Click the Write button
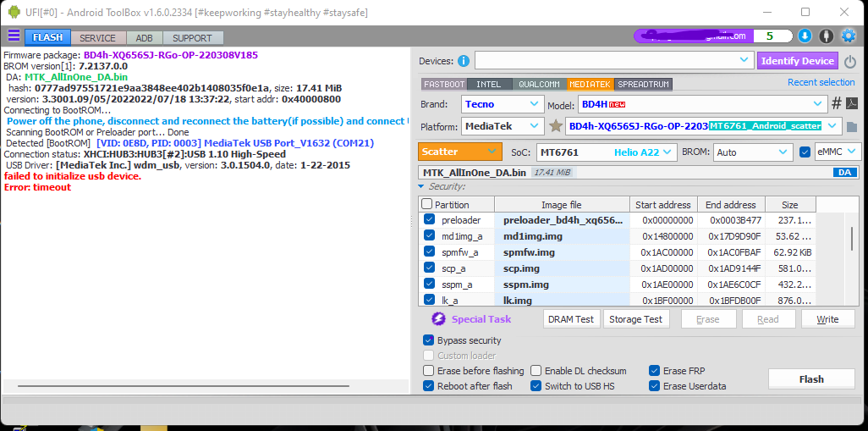The image size is (868, 431). point(827,319)
